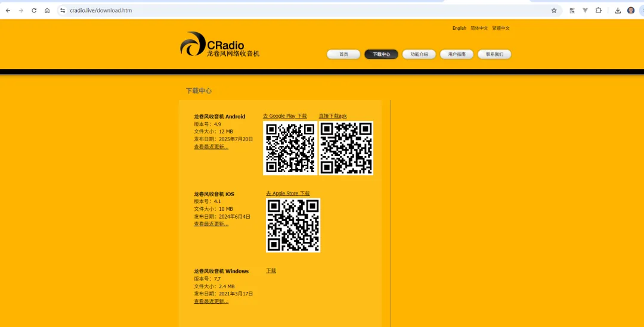Viewport: 644px width, 327px height.
Task: Click the 直接下载apk link
Action: tap(333, 116)
